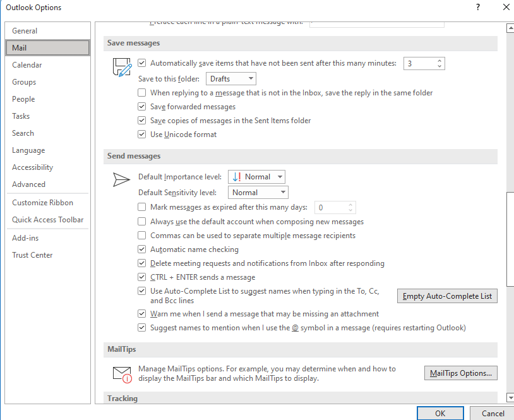Disable Automatic name checking

(x=142, y=249)
